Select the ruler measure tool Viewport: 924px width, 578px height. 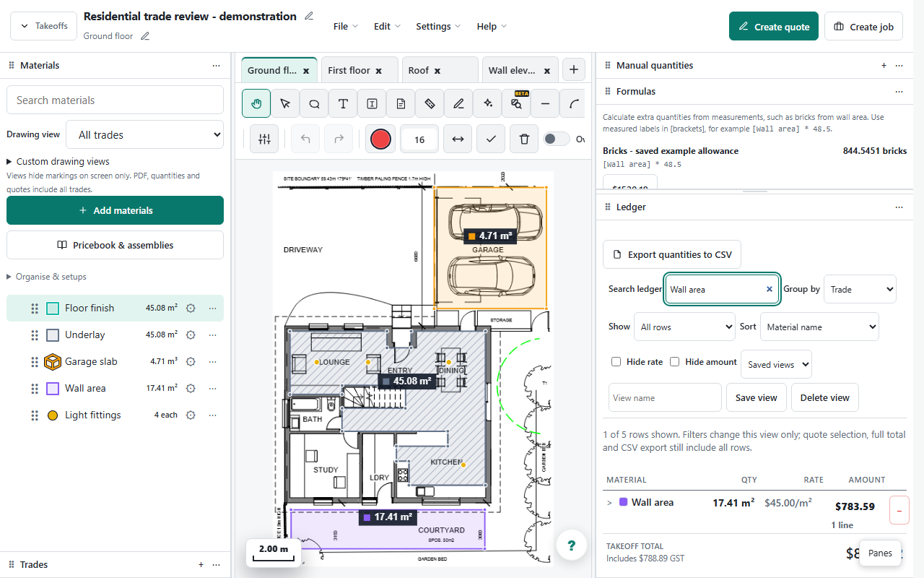(430, 103)
